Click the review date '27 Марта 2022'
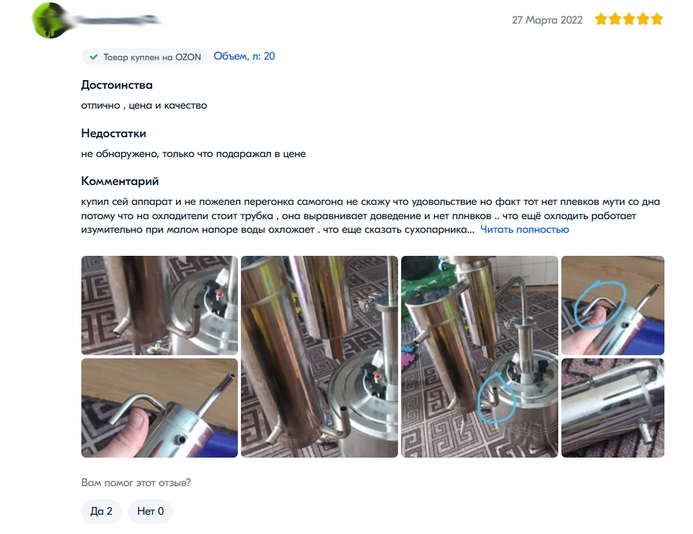The height and width of the screenshot is (534, 693). [547, 20]
